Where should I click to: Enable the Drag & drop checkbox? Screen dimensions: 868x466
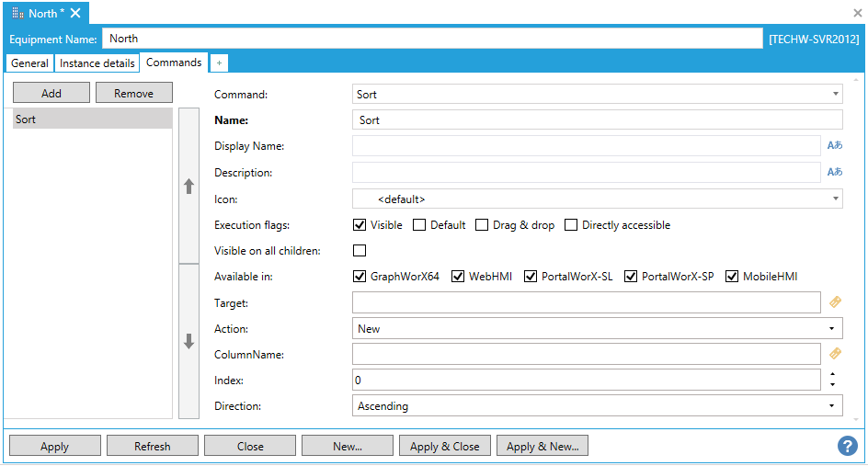(x=482, y=225)
